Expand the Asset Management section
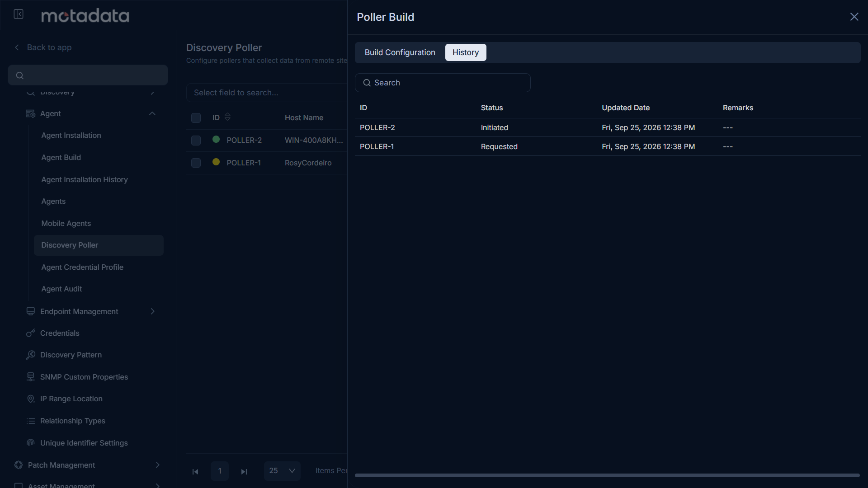Image resolution: width=868 pixels, height=488 pixels. (157, 485)
